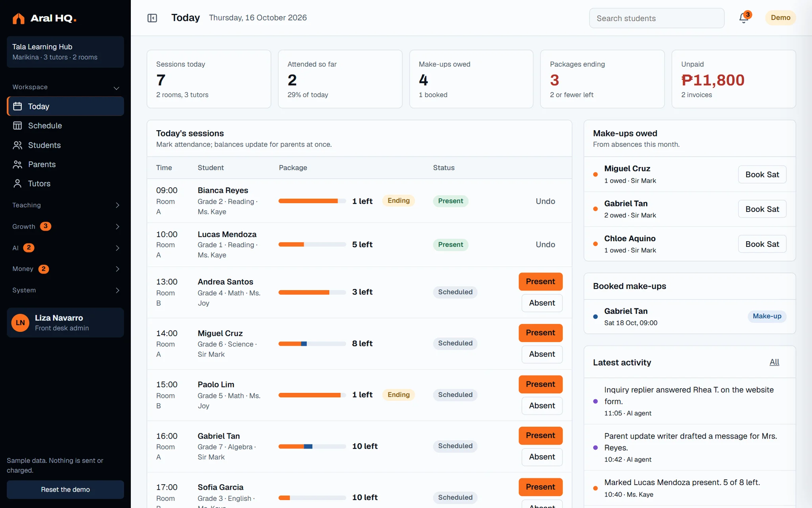Screen dimensions: 812x508
Task: Undo Lucas Mendoza attendance
Action: [x=545, y=244]
